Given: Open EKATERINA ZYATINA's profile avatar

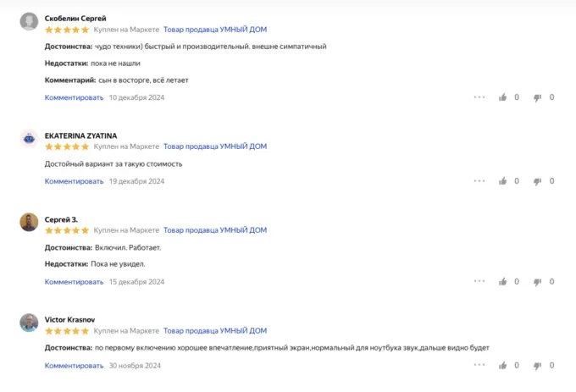Looking at the screenshot, I should pos(29,139).
